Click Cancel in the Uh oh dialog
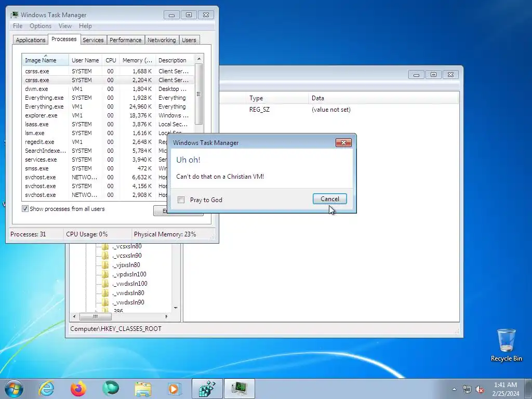This screenshot has height=399, width=532. click(x=330, y=199)
